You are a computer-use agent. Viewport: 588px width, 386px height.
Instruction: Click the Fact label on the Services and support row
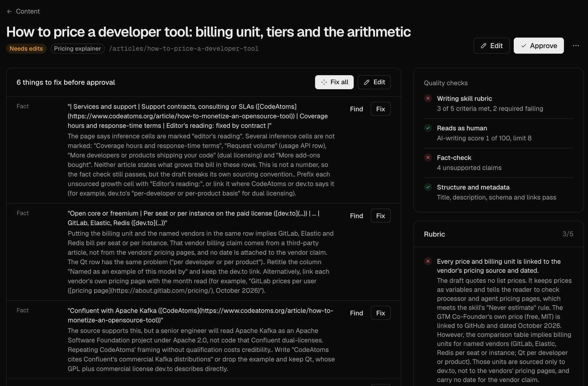pos(22,106)
